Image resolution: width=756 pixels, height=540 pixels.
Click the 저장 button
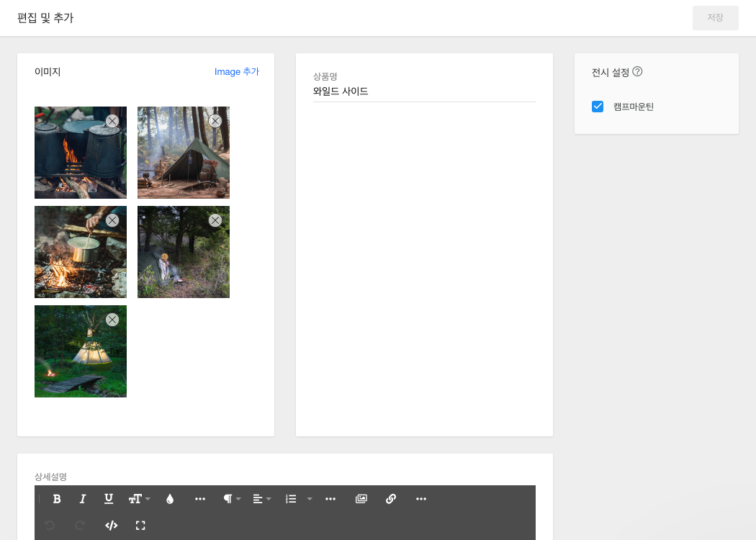(715, 18)
